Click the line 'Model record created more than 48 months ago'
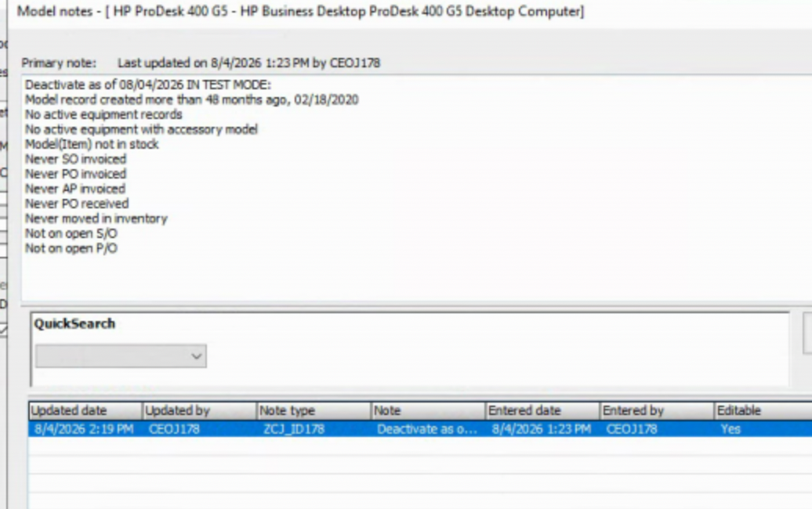The height and width of the screenshot is (509, 812). pyautogui.click(x=191, y=99)
